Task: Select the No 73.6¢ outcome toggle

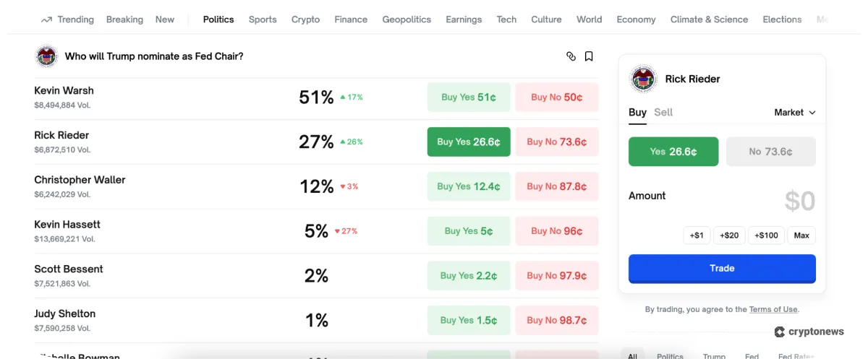Action: tap(770, 152)
